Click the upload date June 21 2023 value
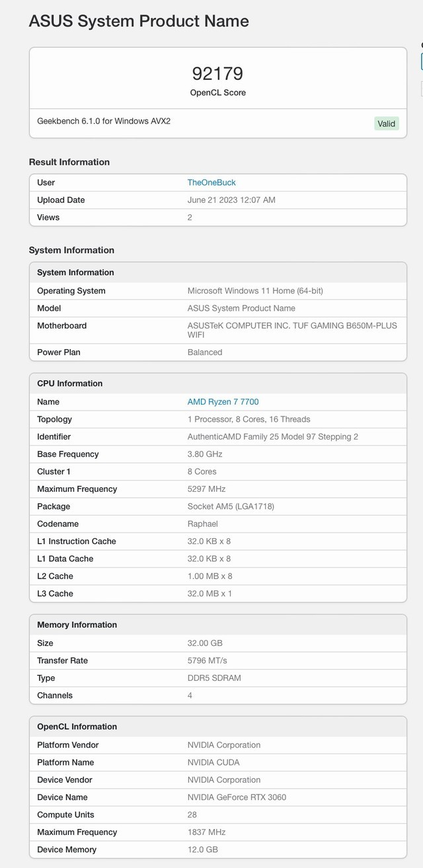The image size is (423, 868). click(231, 200)
